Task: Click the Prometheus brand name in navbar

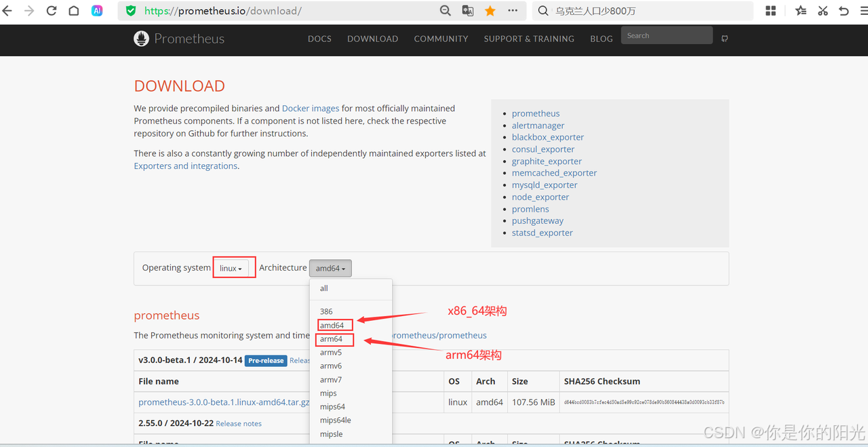Action: pos(189,39)
